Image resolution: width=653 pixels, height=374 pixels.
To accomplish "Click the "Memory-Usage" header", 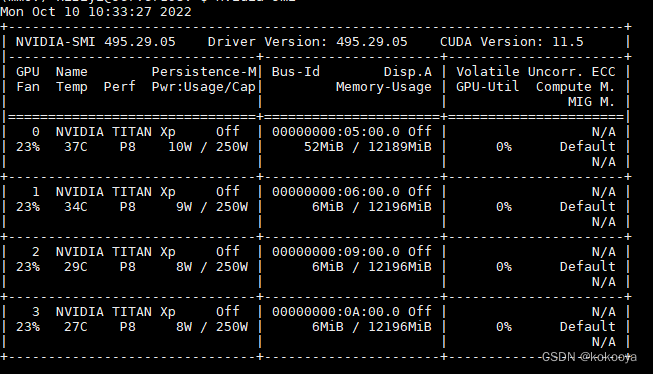I will click(384, 87).
